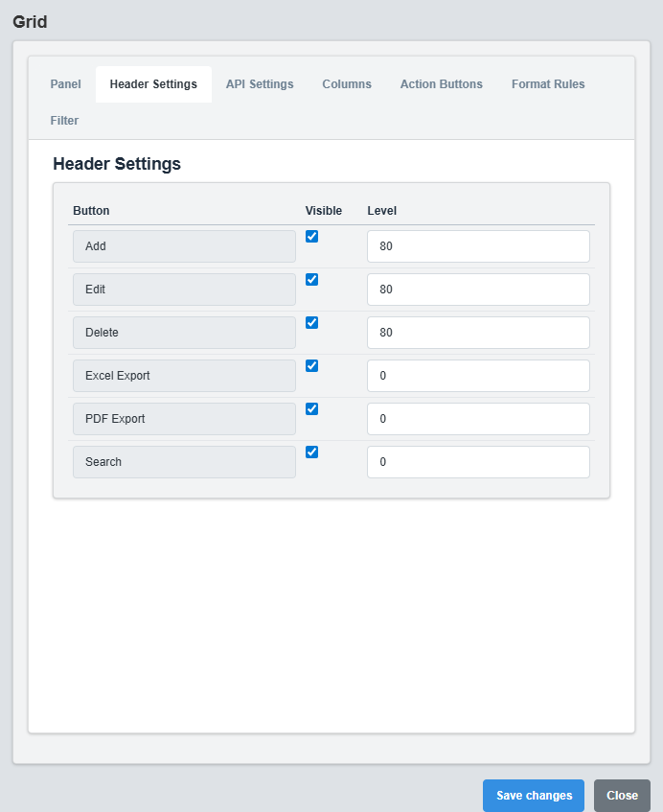
Task: Click the Search row's Level input field
Action: point(477,462)
